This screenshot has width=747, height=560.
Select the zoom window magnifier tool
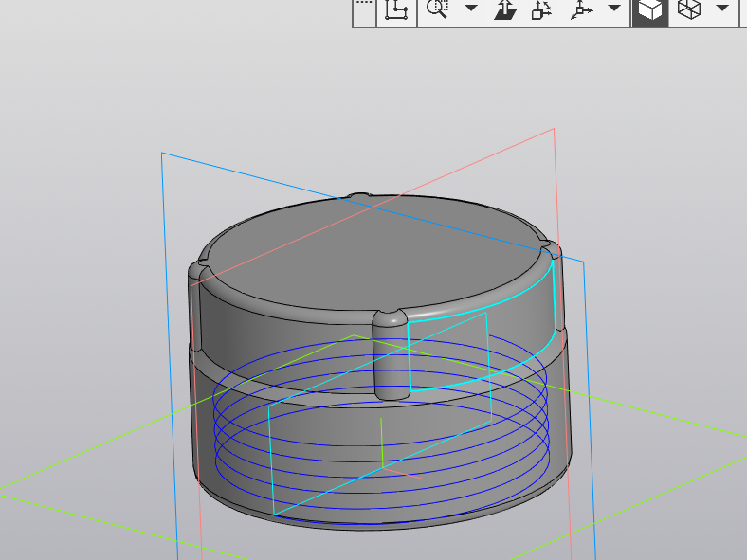(x=437, y=9)
